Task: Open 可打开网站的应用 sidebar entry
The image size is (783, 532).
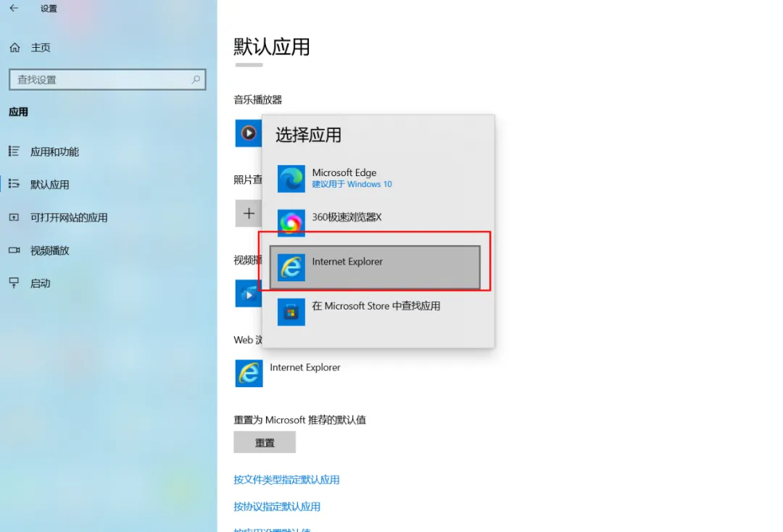Action: (68, 217)
